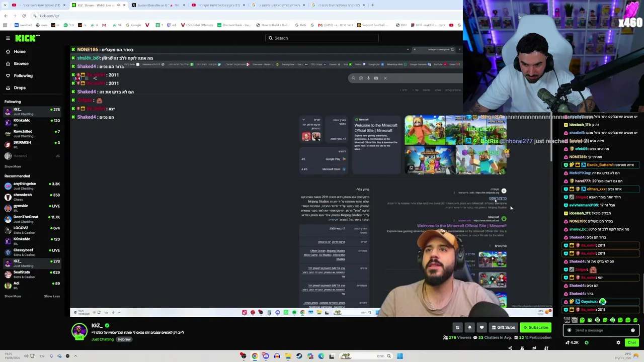Viewport: 644px width, 362px height.
Task: Click the Send a message chat field
Action: (x=601, y=330)
